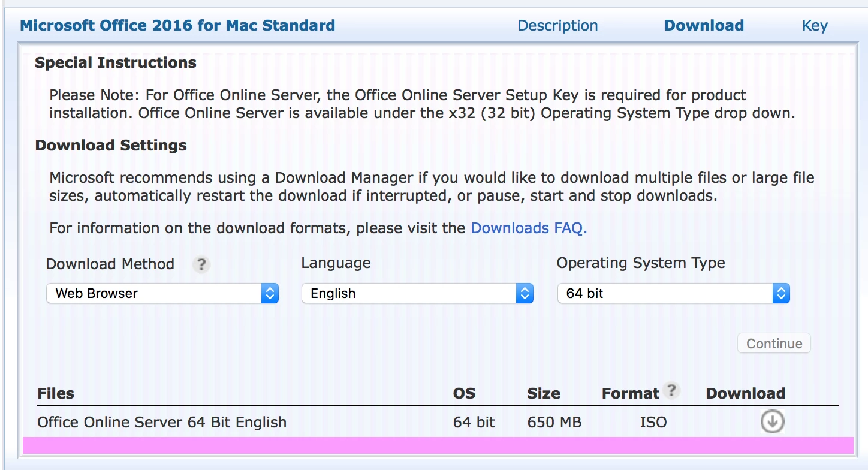The image size is (868, 470).
Task: Open the Download Method dropdown showing Web Browser
Action: pos(162,293)
